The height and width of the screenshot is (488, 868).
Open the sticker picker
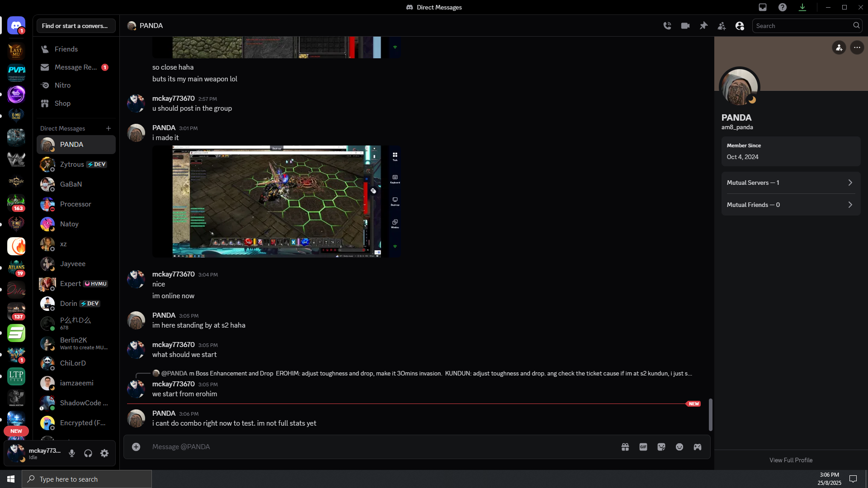661,447
